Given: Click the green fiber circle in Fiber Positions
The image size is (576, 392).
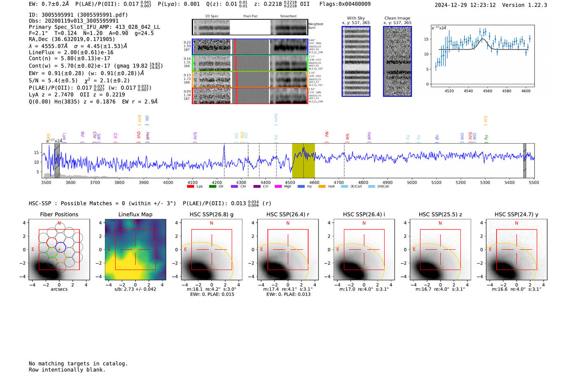Looking at the screenshot, I should click(x=51, y=252).
